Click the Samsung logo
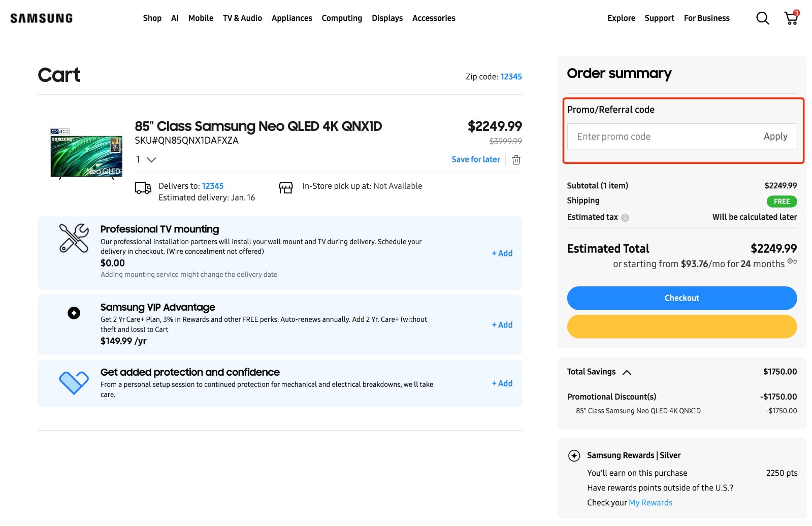 pos(42,18)
